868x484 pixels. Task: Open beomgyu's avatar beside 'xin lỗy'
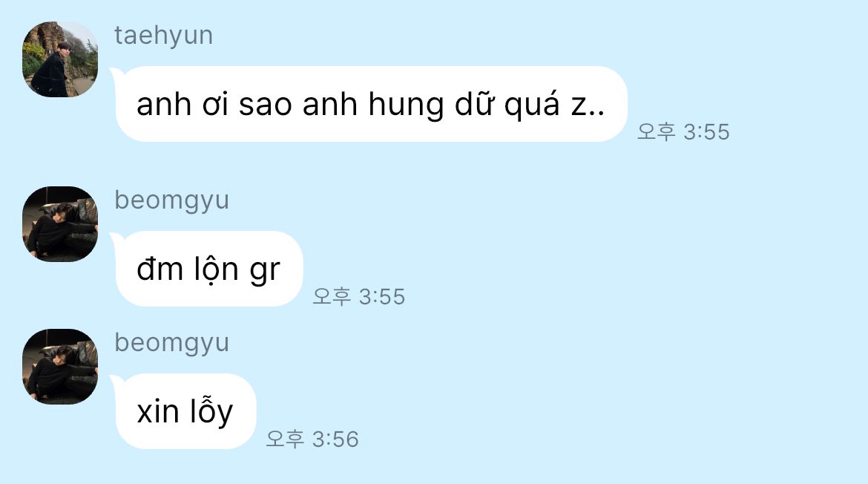[x=60, y=367]
